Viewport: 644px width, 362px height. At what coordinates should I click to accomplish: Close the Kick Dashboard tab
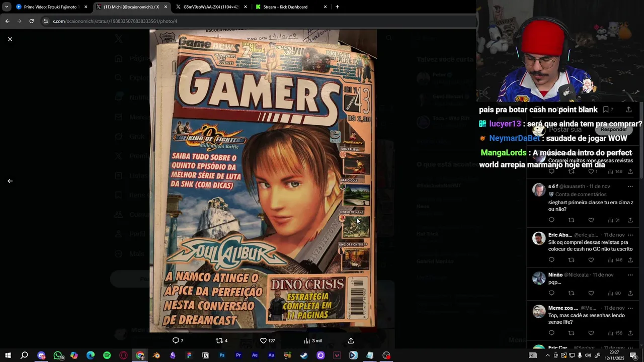coord(325,7)
